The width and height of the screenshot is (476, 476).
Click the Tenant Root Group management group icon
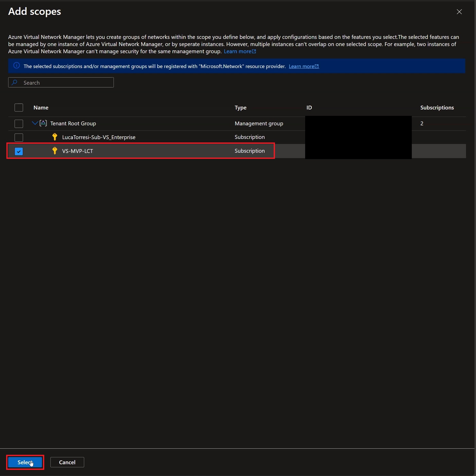(x=43, y=123)
